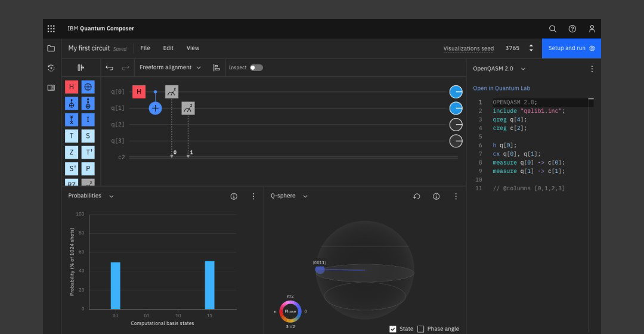Click the Visualizations seed label
This screenshot has width=644, height=334.
click(469, 48)
